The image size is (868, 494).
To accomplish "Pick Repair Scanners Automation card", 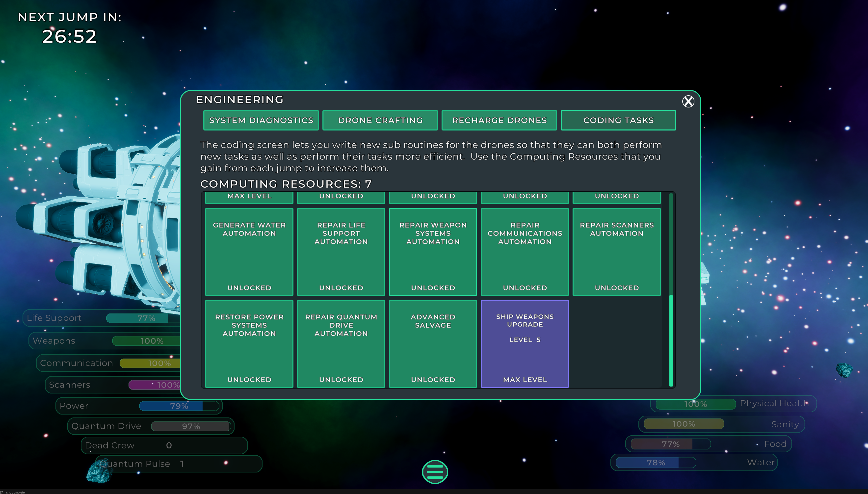I will [617, 252].
